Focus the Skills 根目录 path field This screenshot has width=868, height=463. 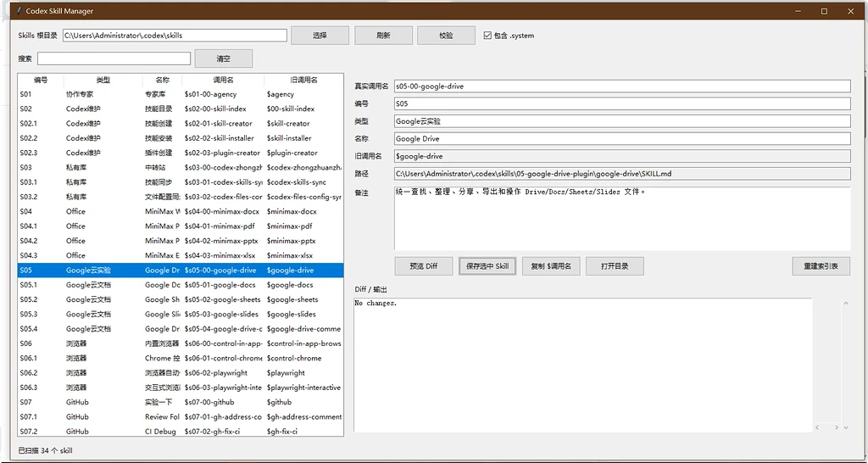pos(175,36)
